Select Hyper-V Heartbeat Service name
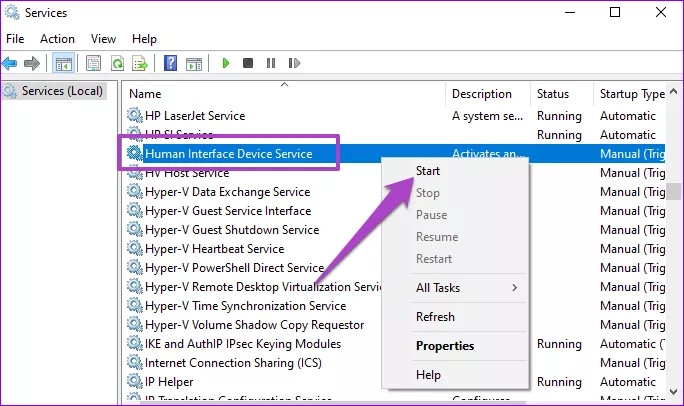This screenshot has height=406, width=684. click(214, 249)
